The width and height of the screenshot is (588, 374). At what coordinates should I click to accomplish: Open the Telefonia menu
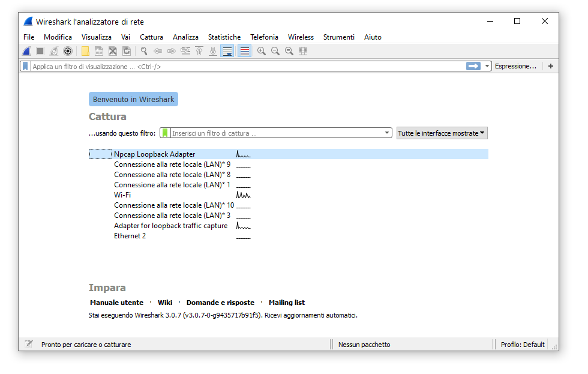pos(265,37)
